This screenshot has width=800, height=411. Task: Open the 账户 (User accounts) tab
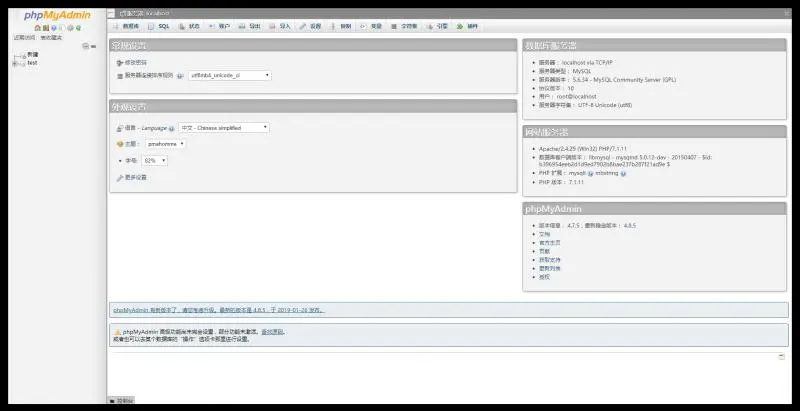[219, 26]
